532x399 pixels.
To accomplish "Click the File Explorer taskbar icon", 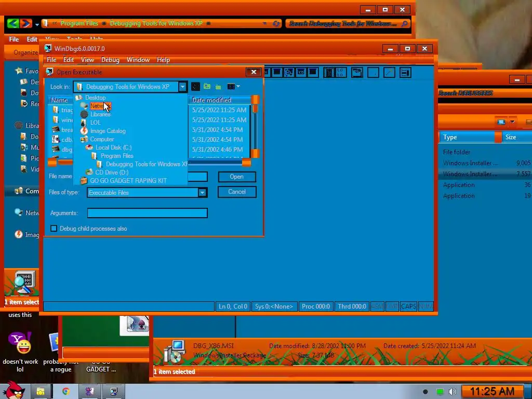I will tap(41, 391).
